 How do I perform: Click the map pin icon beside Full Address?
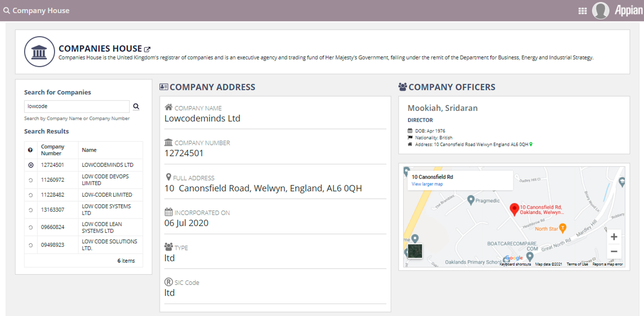[x=169, y=177]
